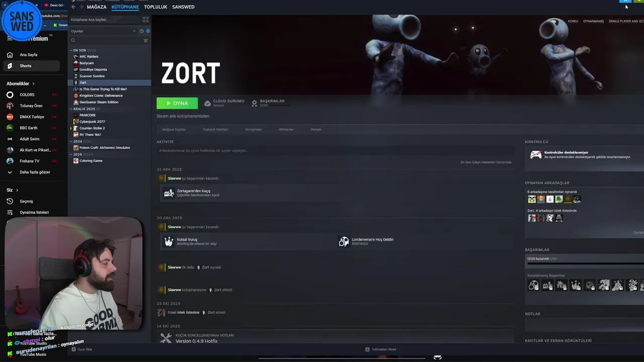The image size is (644, 362).
Task: Select RV There Yet? in the library
Action: point(90,135)
